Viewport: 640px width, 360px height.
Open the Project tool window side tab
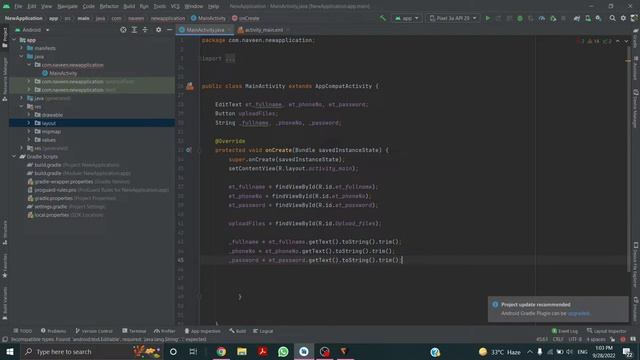tap(4, 38)
